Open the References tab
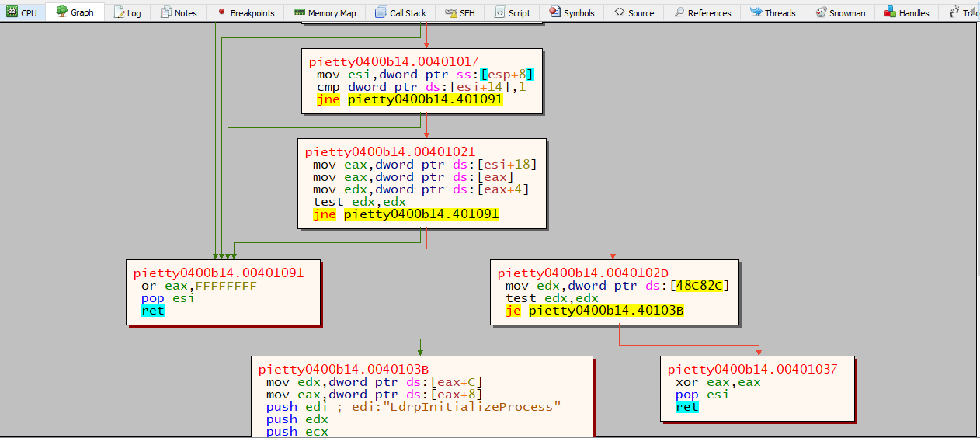Viewport: 980px width, 438px height. tap(702, 12)
